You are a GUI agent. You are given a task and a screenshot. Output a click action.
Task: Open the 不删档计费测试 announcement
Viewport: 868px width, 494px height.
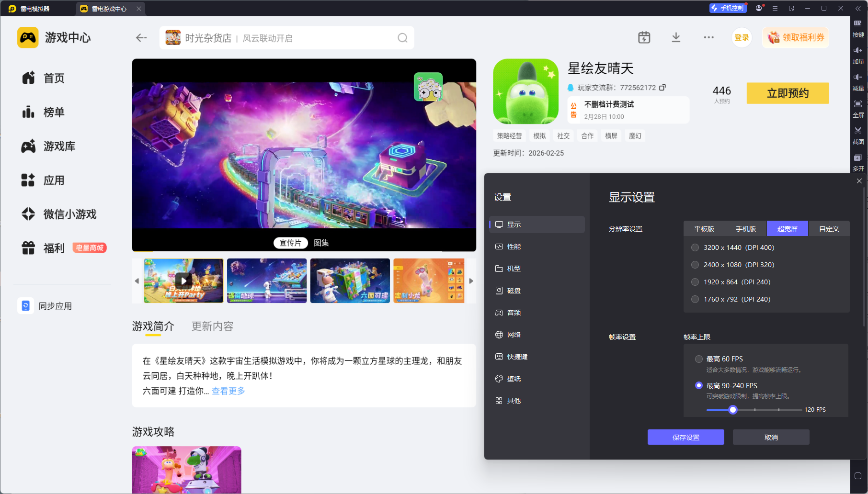tap(628, 110)
